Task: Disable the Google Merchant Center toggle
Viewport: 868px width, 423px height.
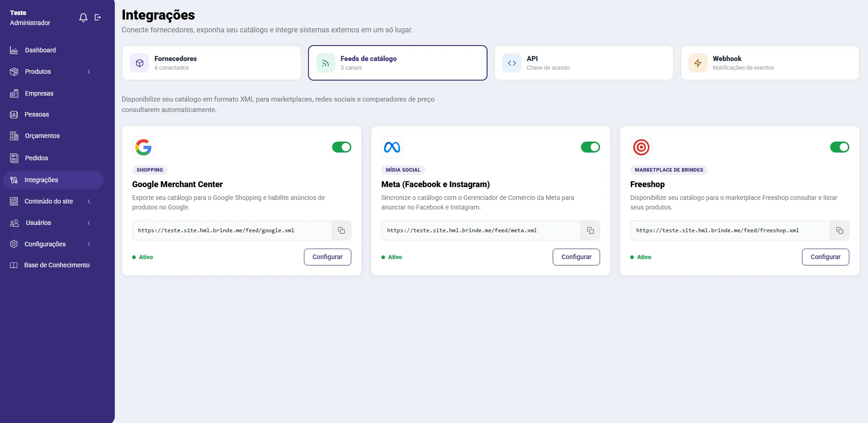Action: click(x=342, y=147)
